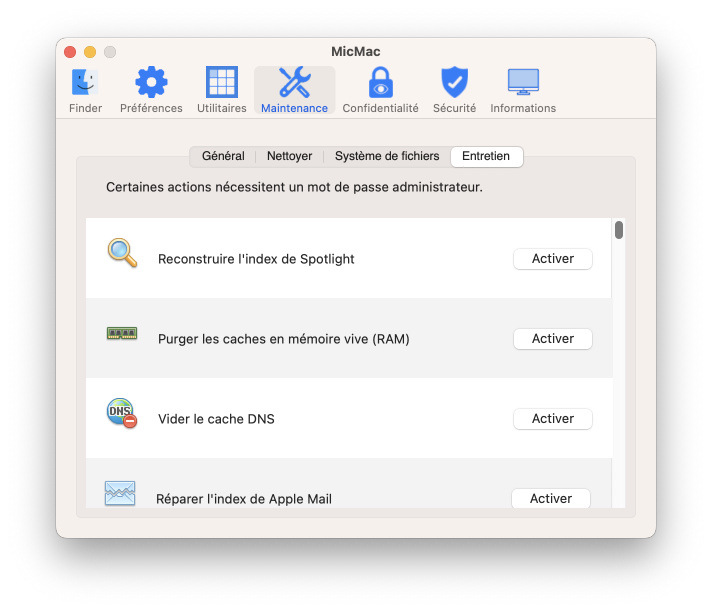
Task: Click the Apple Mail envelope icon
Action: [120, 493]
